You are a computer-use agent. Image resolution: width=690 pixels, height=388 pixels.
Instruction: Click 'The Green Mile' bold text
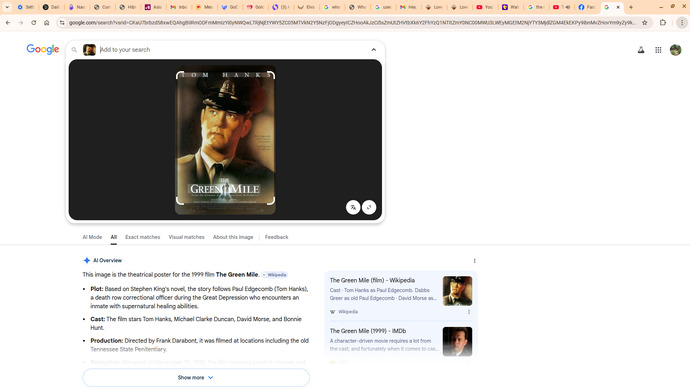tap(237, 275)
